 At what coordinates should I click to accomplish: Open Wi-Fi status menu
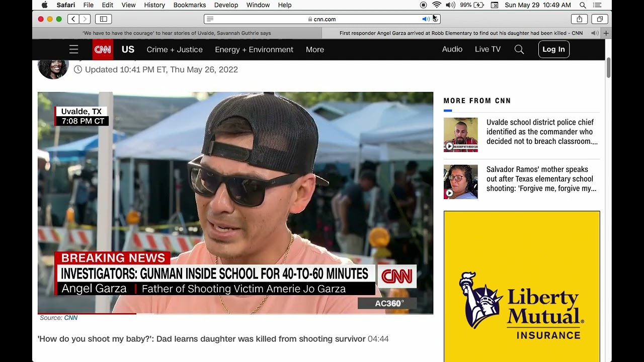click(437, 5)
